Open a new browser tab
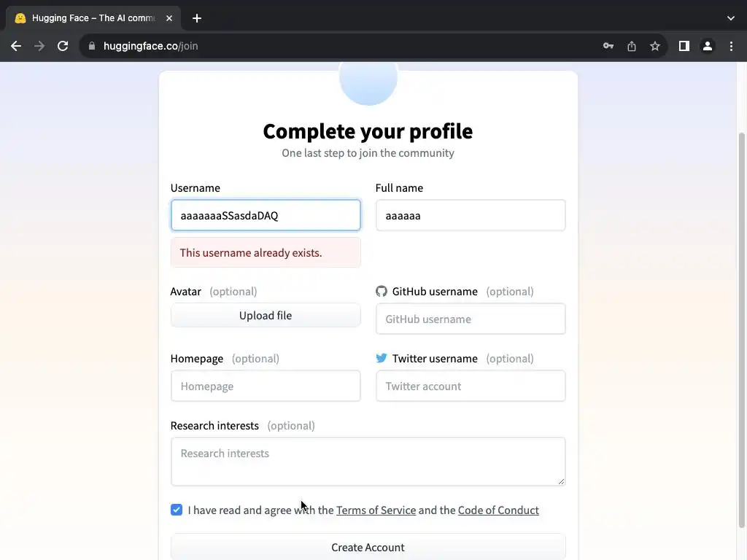The image size is (747, 560). [197, 18]
